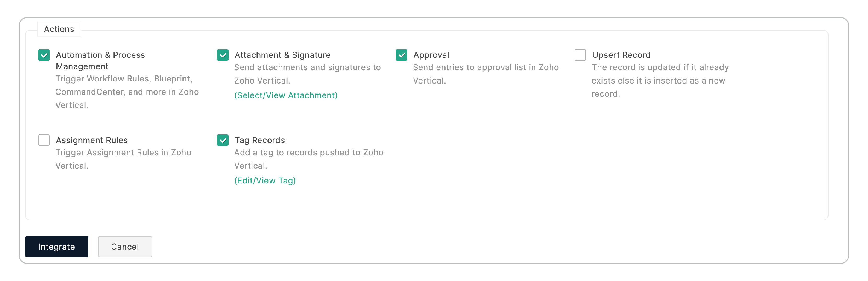The width and height of the screenshot is (868, 281).
Task: Enable the Upsert Record checkbox
Action: [580, 55]
